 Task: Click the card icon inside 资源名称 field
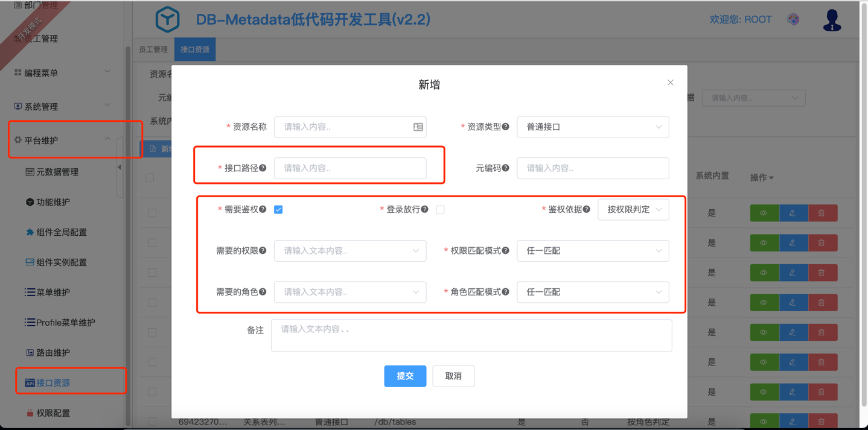tap(418, 127)
